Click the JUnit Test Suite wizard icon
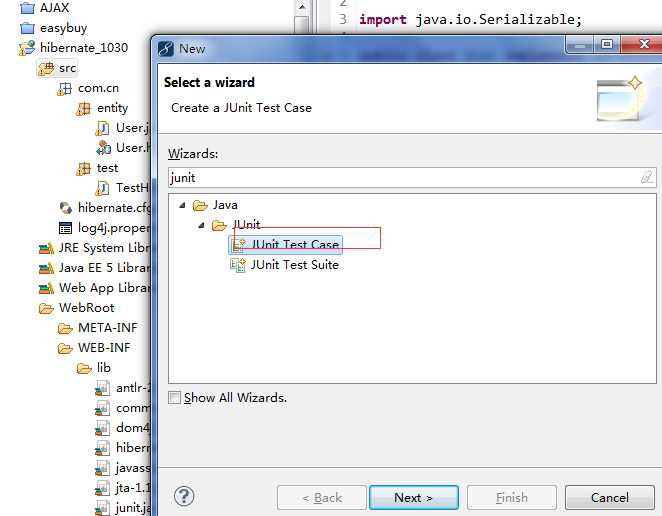The width and height of the screenshot is (662, 516). point(238,265)
